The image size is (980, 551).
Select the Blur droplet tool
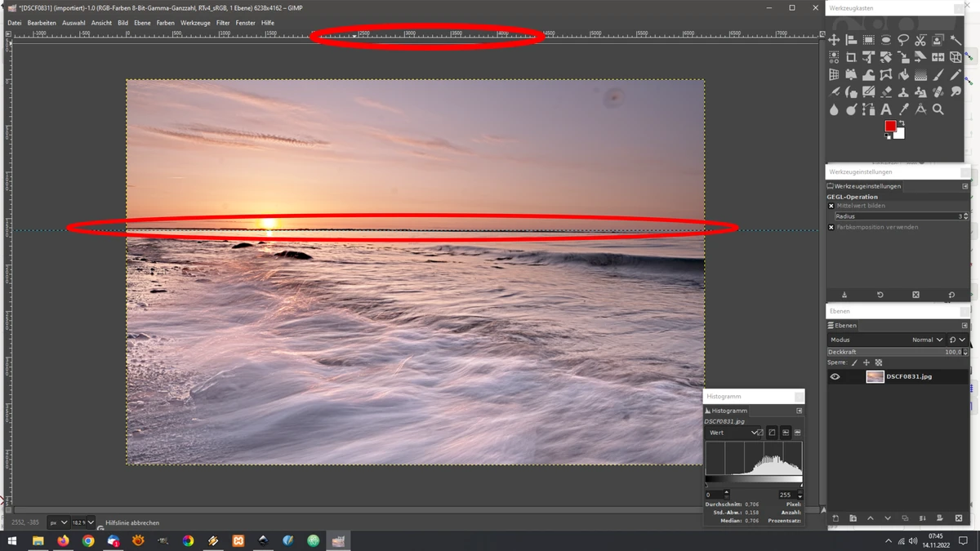(x=834, y=109)
